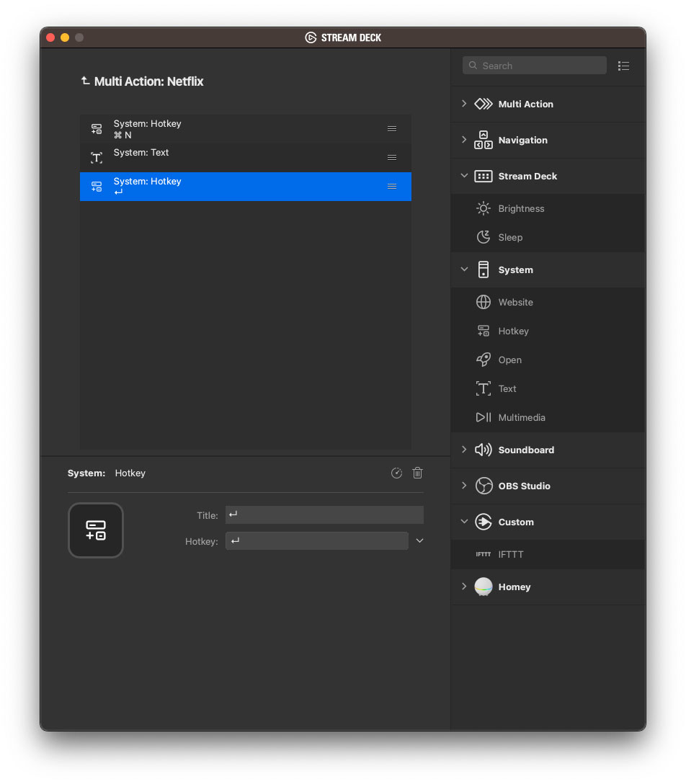Select the IFTTT action label
686x784 pixels.
pyautogui.click(x=511, y=555)
